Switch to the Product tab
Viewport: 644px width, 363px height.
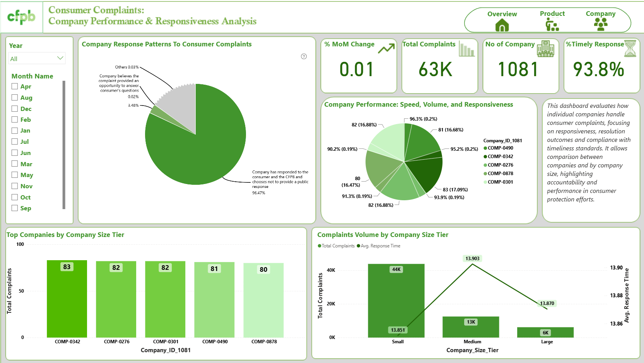(x=552, y=14)
